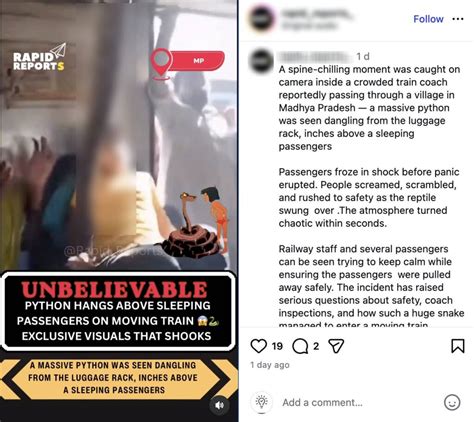Image resolution: width=474 pixels, height=422 pixels.
Task: Like the post with heart icon
Action: [x=258, y=346]
